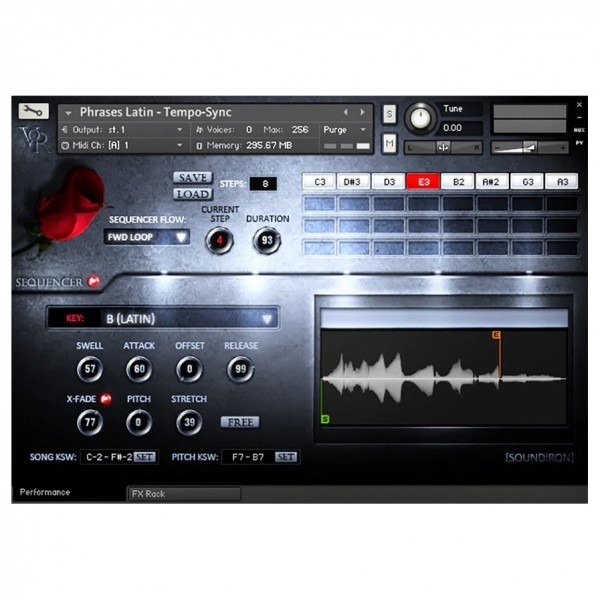Click the green S start marker
The image size is (600, 600).
325,419
